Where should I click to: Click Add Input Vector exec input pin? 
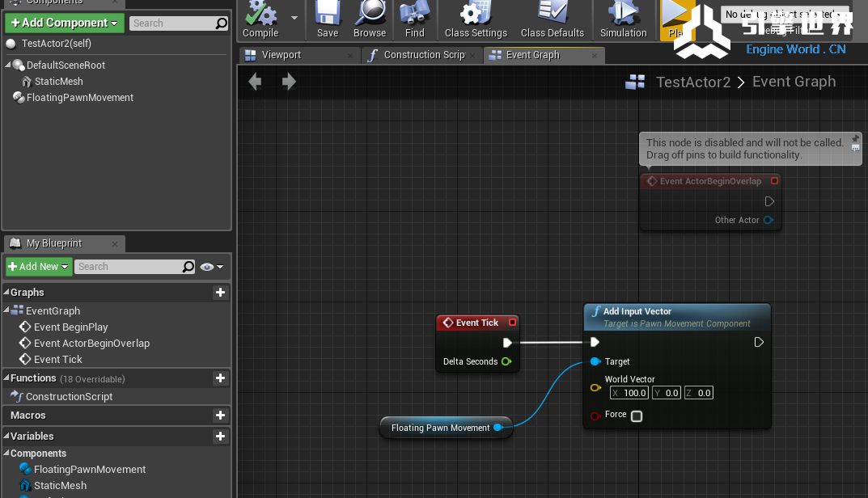click(x=595, y=342)
